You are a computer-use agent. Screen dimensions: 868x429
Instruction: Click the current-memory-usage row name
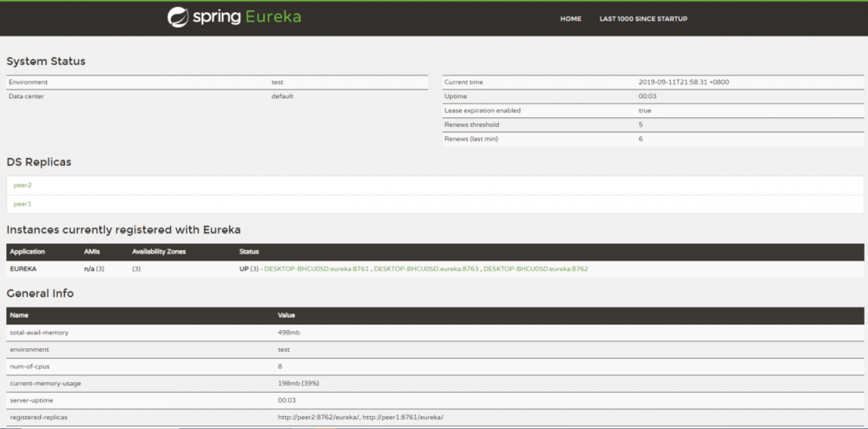pyautogui.click(x=45, y=384)
